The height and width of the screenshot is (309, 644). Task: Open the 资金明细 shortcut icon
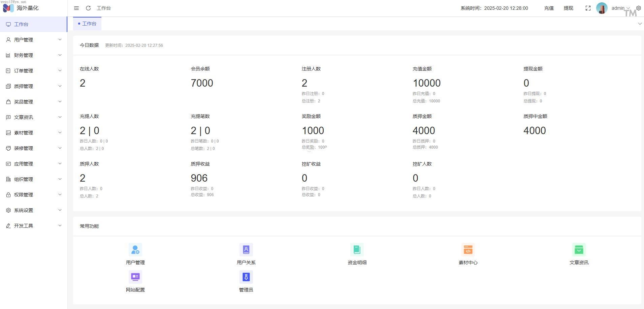[x=357, y=250]
